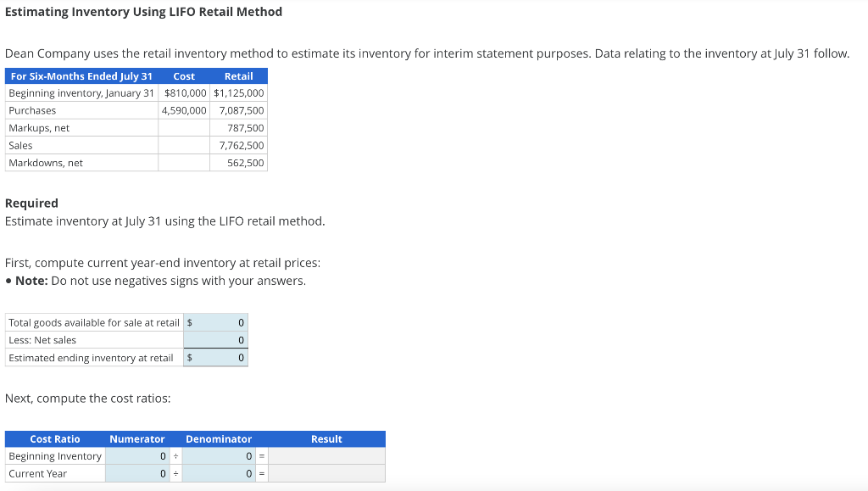
Task: Select the Cost Ratio column header
Action: coord(53,438)
